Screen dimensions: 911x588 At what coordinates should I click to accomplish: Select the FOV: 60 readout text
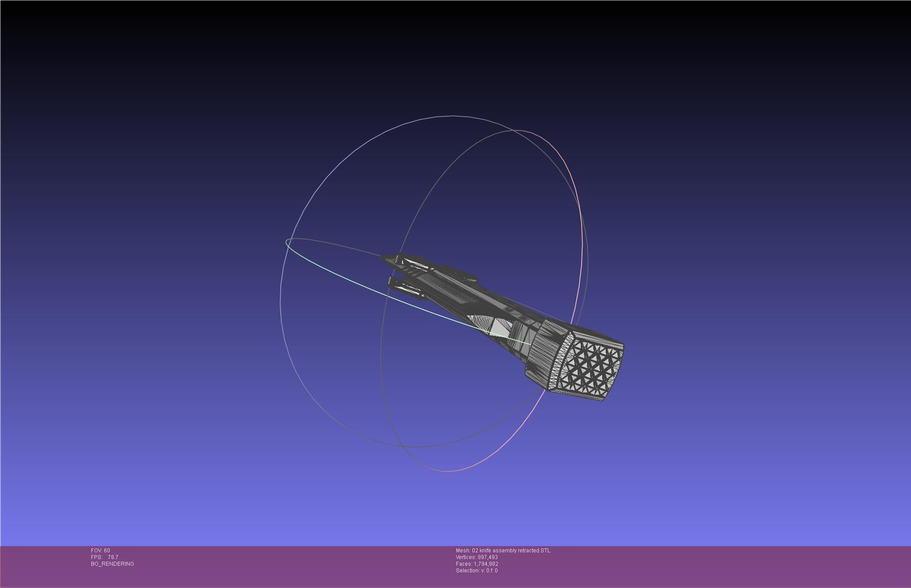(x=100, y=551)
